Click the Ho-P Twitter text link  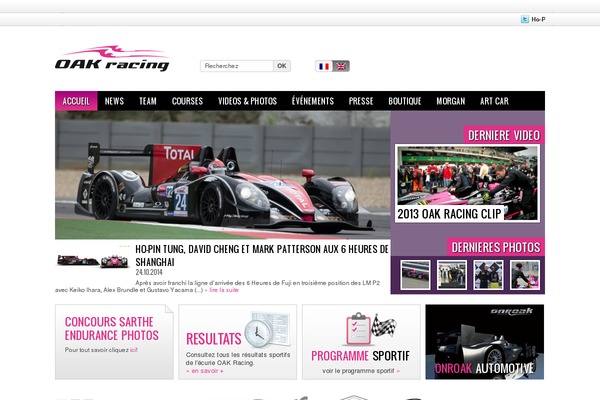pos(538,20)
